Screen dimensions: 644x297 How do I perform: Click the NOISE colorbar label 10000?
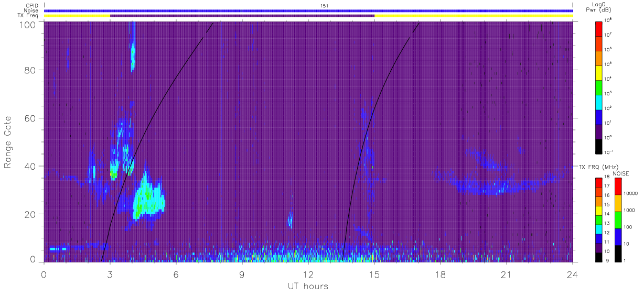pyautogui.click(x=631, y=194)
